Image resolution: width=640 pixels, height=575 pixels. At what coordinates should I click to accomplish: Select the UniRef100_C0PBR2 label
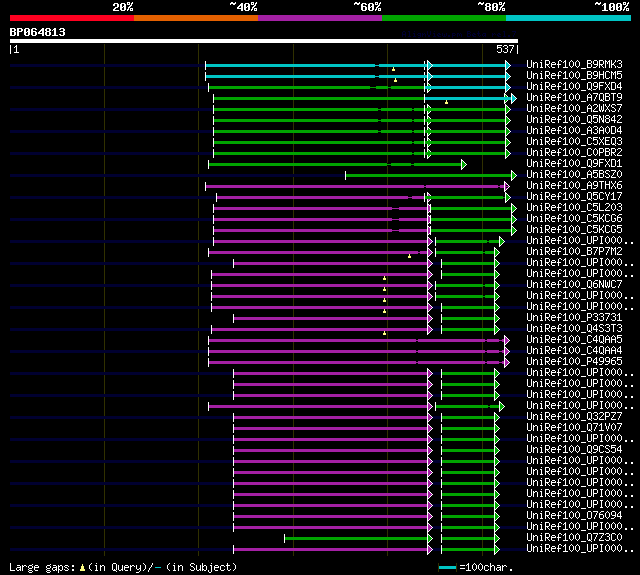point(574,153)
